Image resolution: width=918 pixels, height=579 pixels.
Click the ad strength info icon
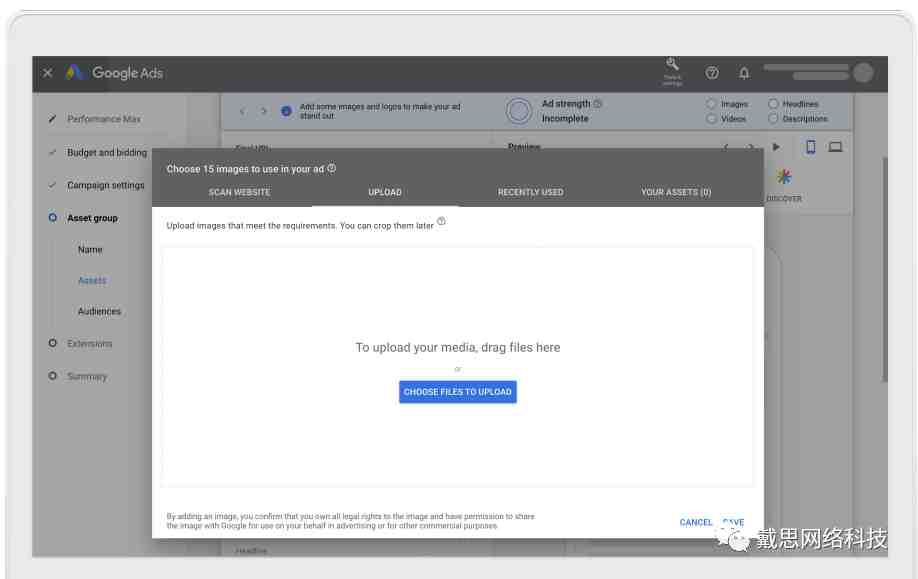click(598, 104)
